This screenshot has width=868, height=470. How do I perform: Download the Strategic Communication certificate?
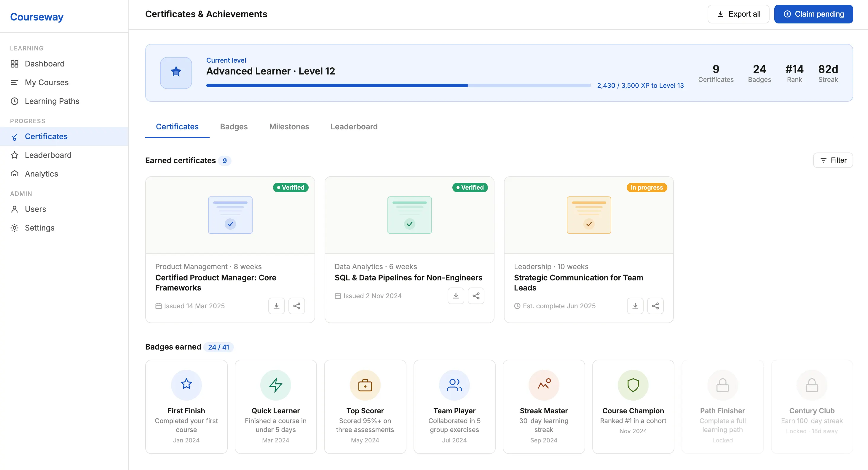pyautogui.click(x=635, y=306)
